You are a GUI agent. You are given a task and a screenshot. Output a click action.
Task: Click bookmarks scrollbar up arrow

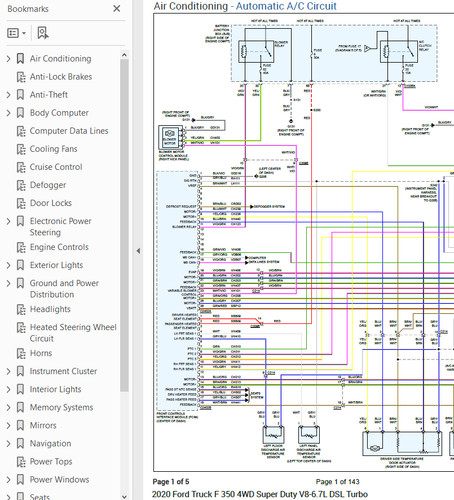124,55
